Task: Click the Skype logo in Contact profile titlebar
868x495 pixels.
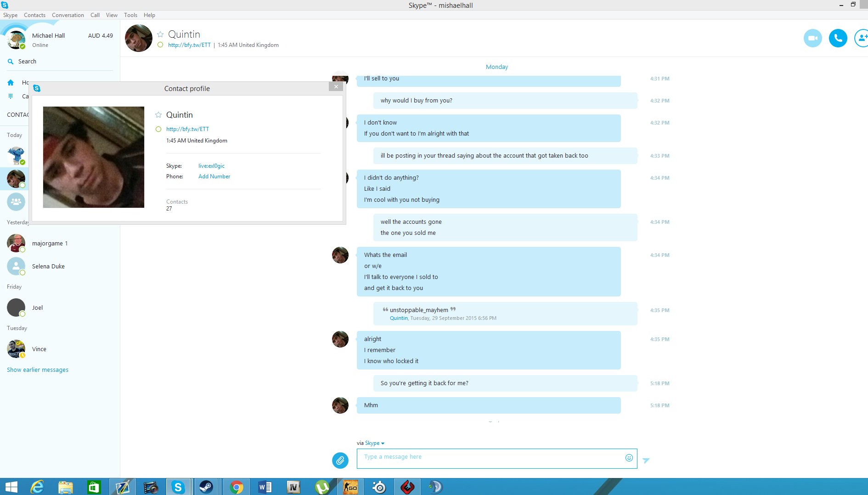Action: click(x=37, y=88)
